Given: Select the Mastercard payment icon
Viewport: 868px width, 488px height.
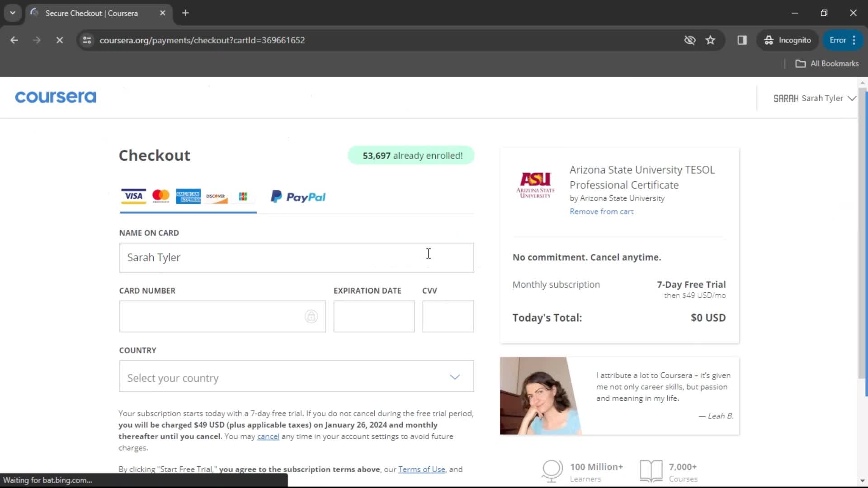Looking at the screenshot, I should pos(160,197).
